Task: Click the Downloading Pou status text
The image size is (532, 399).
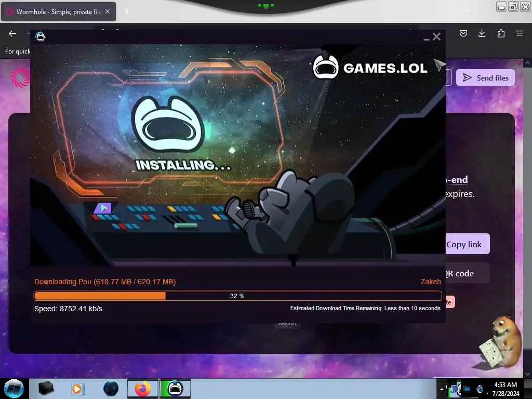Action: [105, 282]
